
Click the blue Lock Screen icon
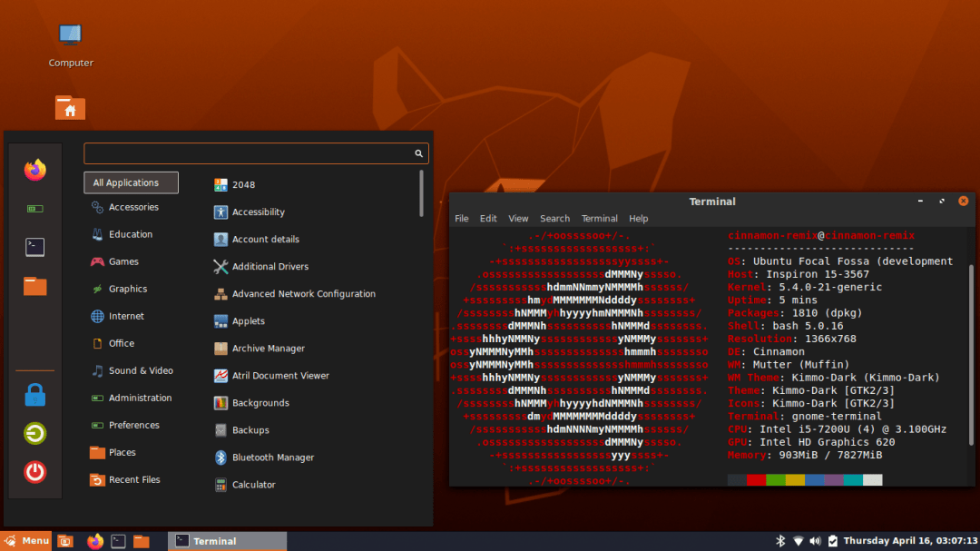pyautogui.click(x=34, y=395)
